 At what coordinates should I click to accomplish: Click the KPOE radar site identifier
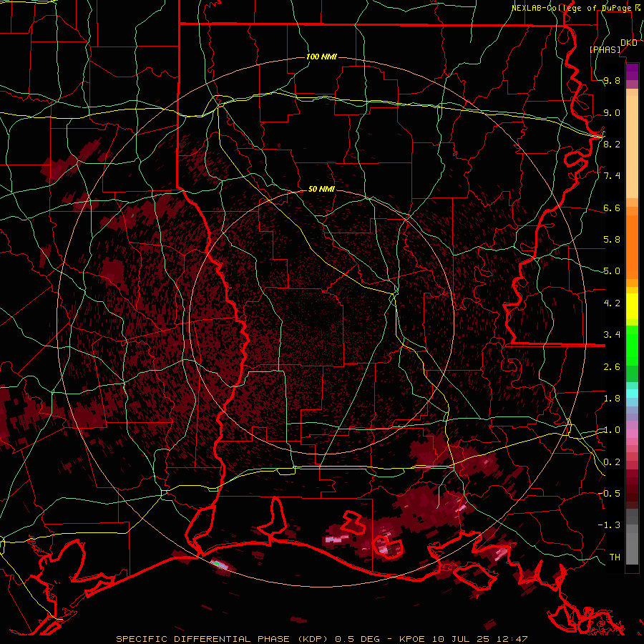coord(413,639)
